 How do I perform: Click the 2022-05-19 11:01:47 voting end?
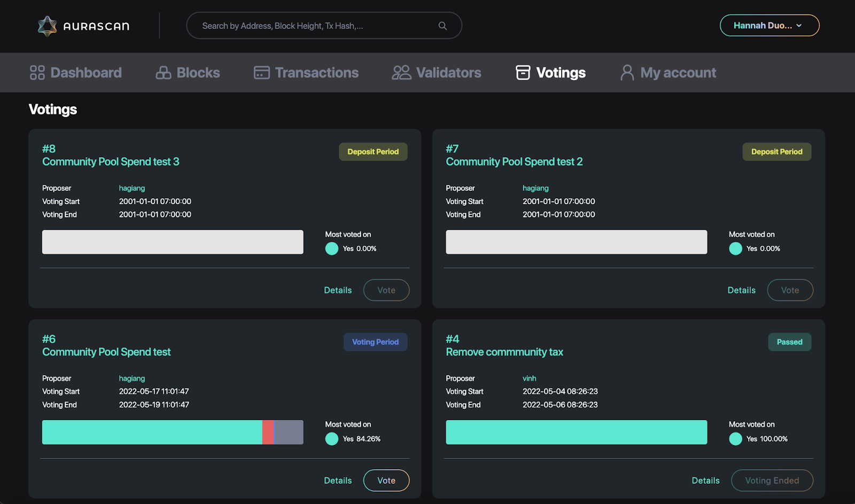coord(154,405)
